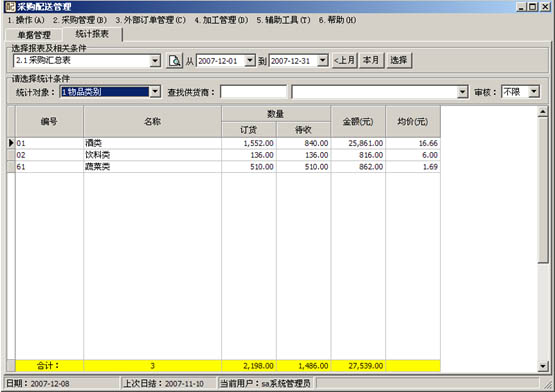The height and width of the screenshot is (392, 555).
Task: Open the 1.操作(A) menu
Action: coord(26,20)
